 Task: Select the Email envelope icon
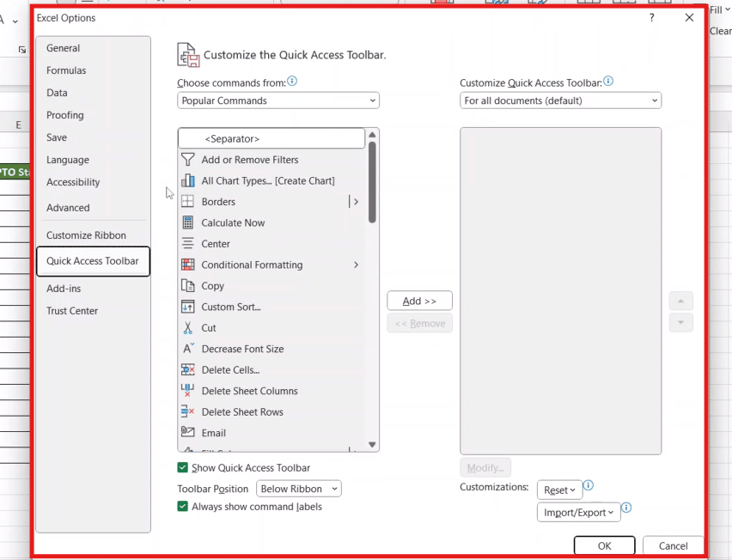(x=187, y=432)
